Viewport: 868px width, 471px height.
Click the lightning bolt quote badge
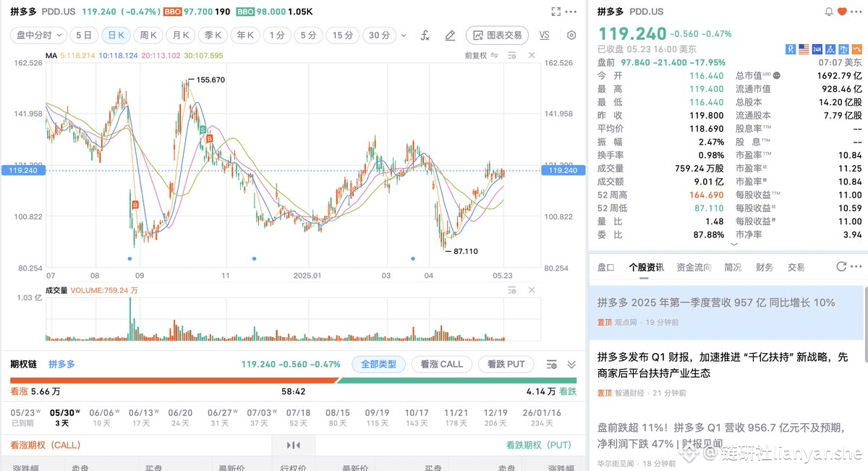(x=791, y=49)
